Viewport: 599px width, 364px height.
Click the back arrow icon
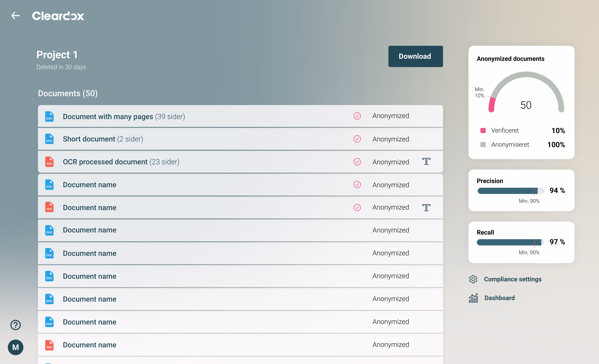(x=16, y=16)
